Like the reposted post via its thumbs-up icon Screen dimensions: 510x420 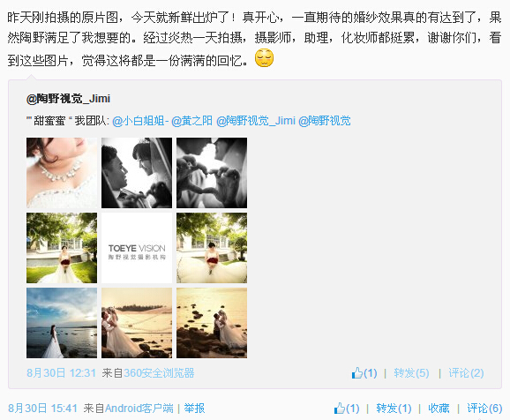click(x=357, y=373)
